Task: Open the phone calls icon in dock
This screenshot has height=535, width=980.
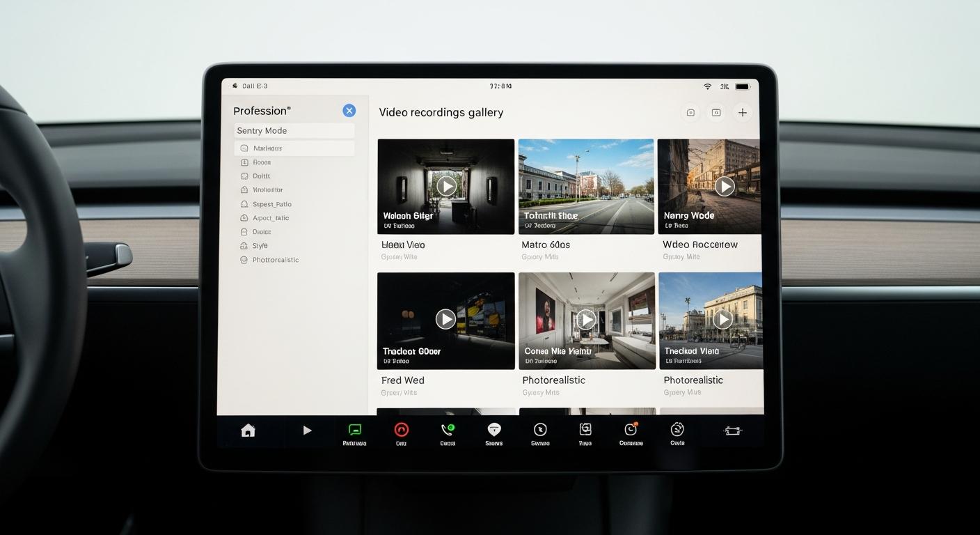Action: [448, 431]
